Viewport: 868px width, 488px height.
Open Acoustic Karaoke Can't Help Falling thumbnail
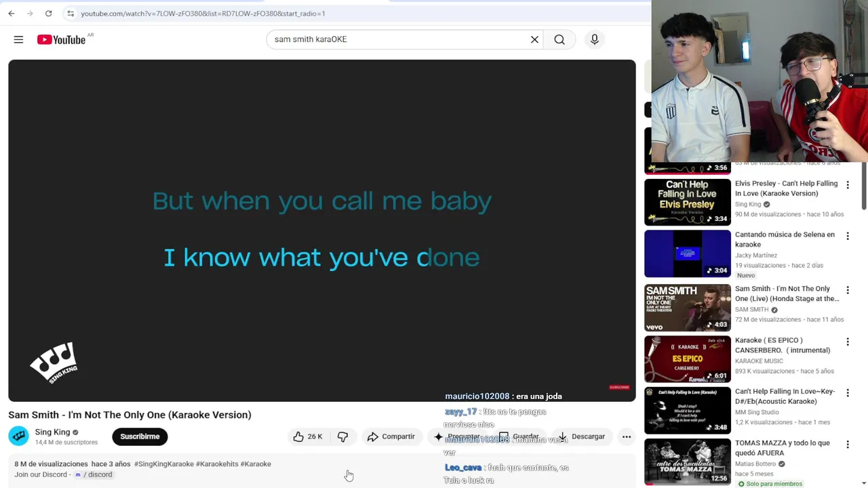[x=688, y=411]
